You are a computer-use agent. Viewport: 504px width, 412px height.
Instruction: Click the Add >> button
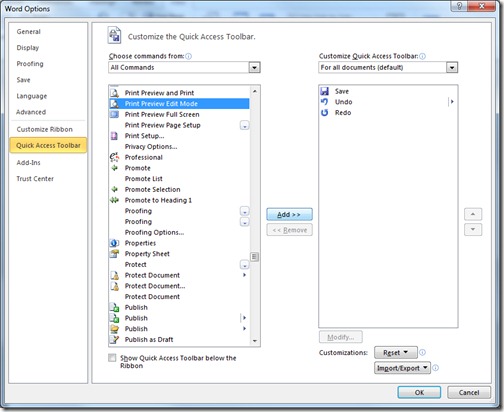coord(289,214)
